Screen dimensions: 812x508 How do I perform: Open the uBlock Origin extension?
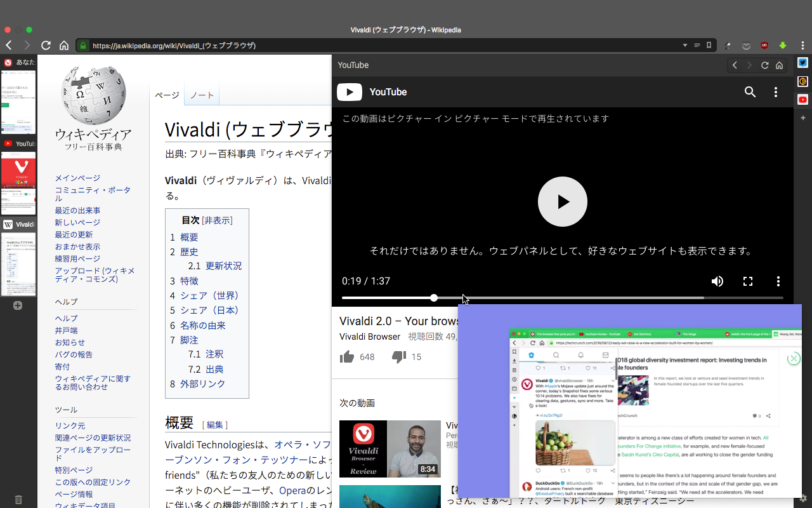tap(764, 46)
